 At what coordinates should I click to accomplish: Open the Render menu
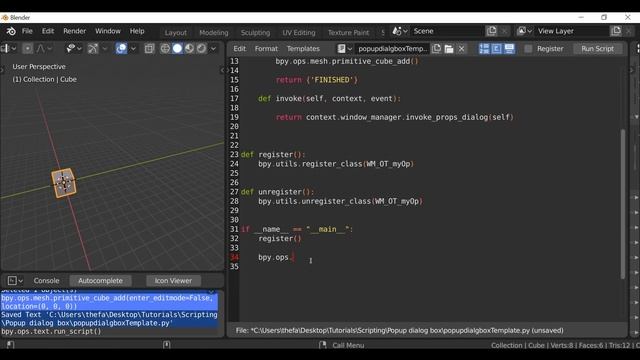pos(75,31)
